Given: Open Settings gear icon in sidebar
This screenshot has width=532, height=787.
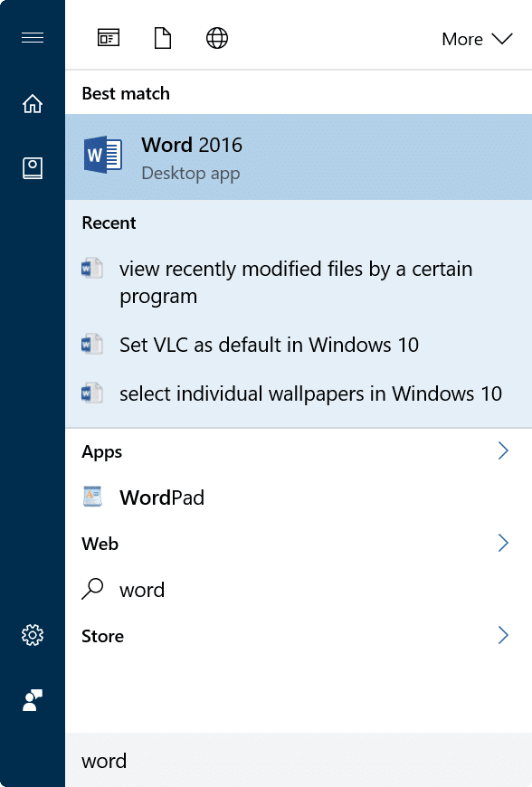Looking at the screenshot, I should point(33,635).
